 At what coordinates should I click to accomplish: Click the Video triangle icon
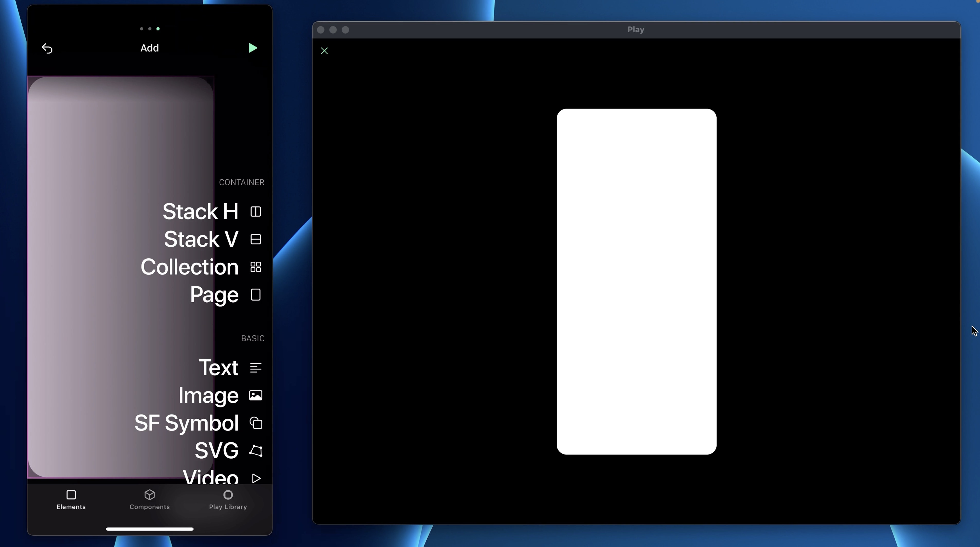[x=256, y=478]
